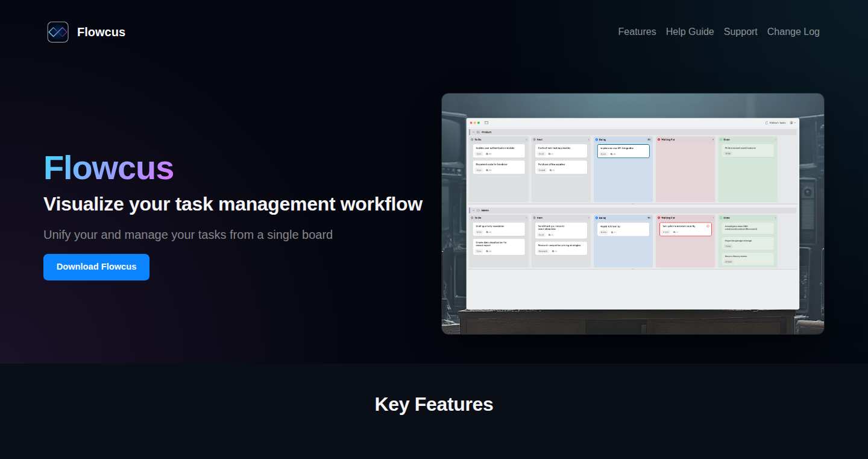Click the Flowcus brand name beside the logo
Screen dimensions: 868x459
tap(101, 32)
